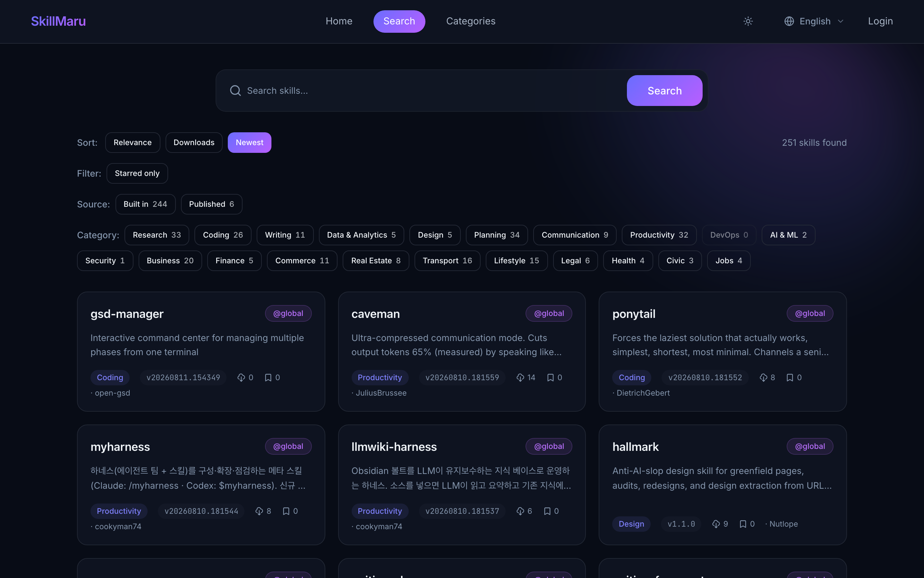This screenshot has height=578, width=924.
Task: Filter by Built in source
Action: (x=145, y=204)
